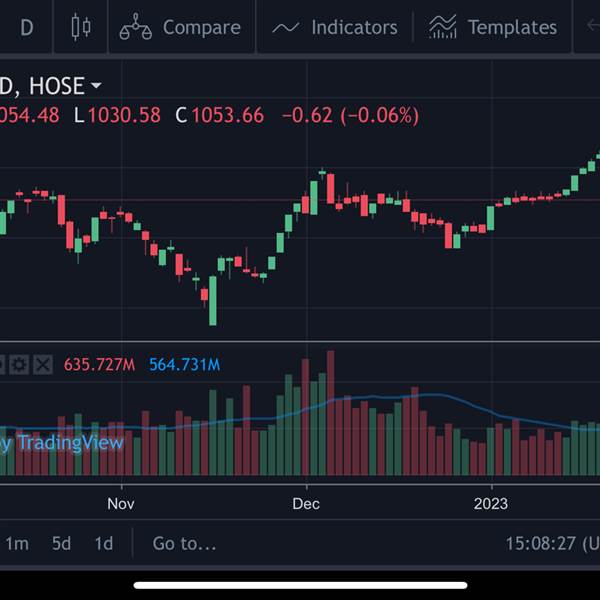Open volume indicator settings gear
The width and height of the screenshot is (600, 600).
click(x=19, y=365)
